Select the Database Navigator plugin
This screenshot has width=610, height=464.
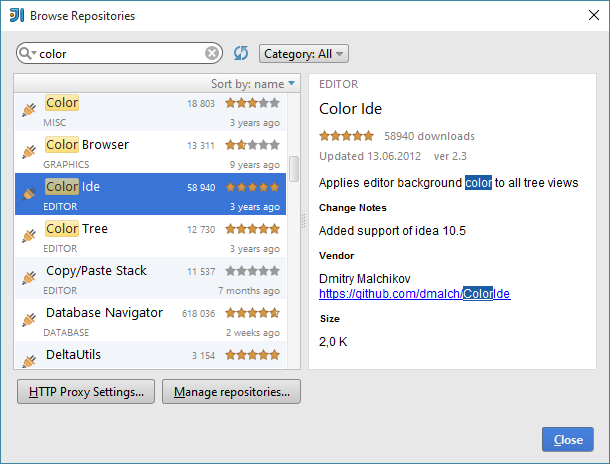pyautogui.click(x=150, y=320)
